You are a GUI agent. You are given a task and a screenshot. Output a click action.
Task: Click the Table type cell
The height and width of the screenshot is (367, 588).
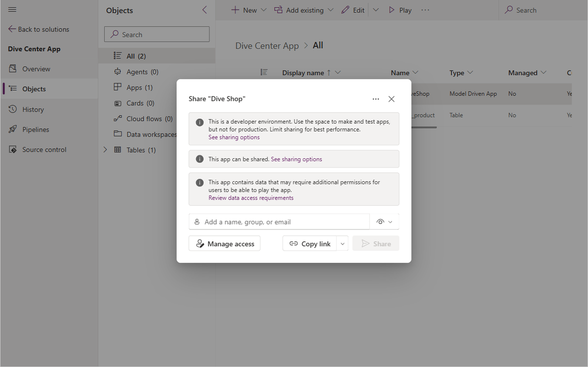[x=456, y=115]
